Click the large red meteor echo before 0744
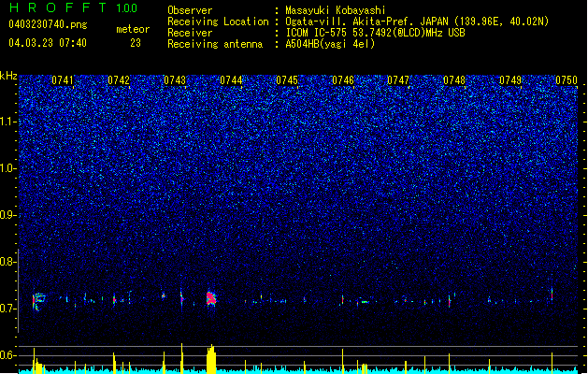This screenshot has height=374, width=588. [211, 298]
